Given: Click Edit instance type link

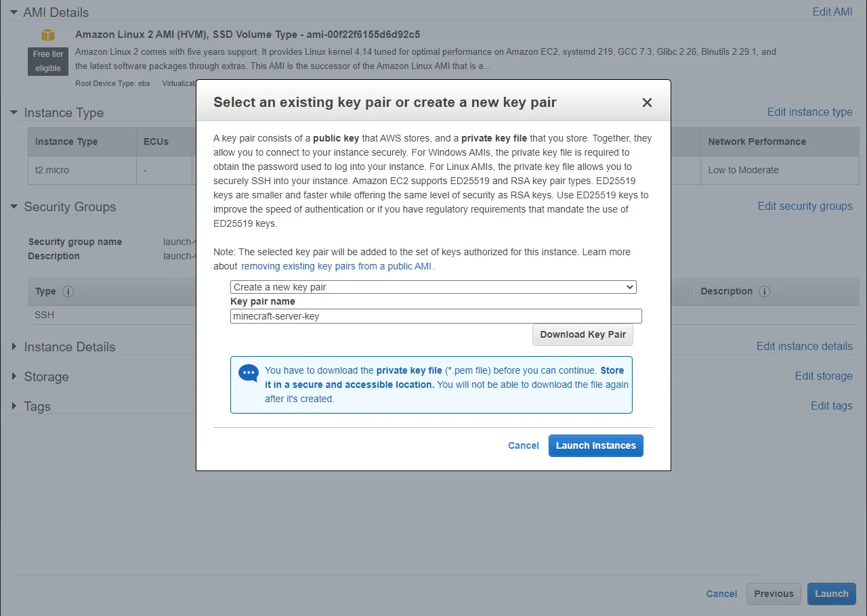Looking at the screenshot, I should pos(810,112).
